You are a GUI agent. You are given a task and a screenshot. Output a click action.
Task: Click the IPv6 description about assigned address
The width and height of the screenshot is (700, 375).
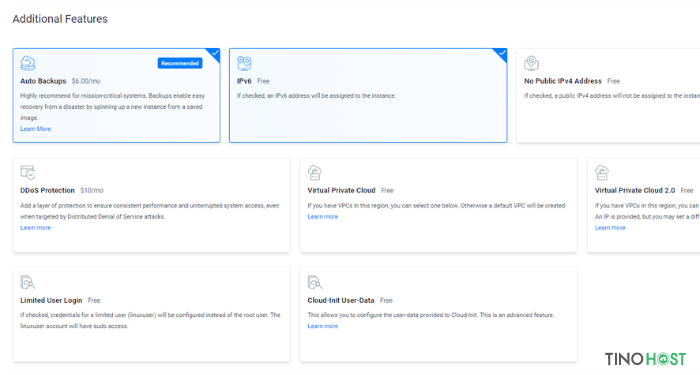point(316,96)
